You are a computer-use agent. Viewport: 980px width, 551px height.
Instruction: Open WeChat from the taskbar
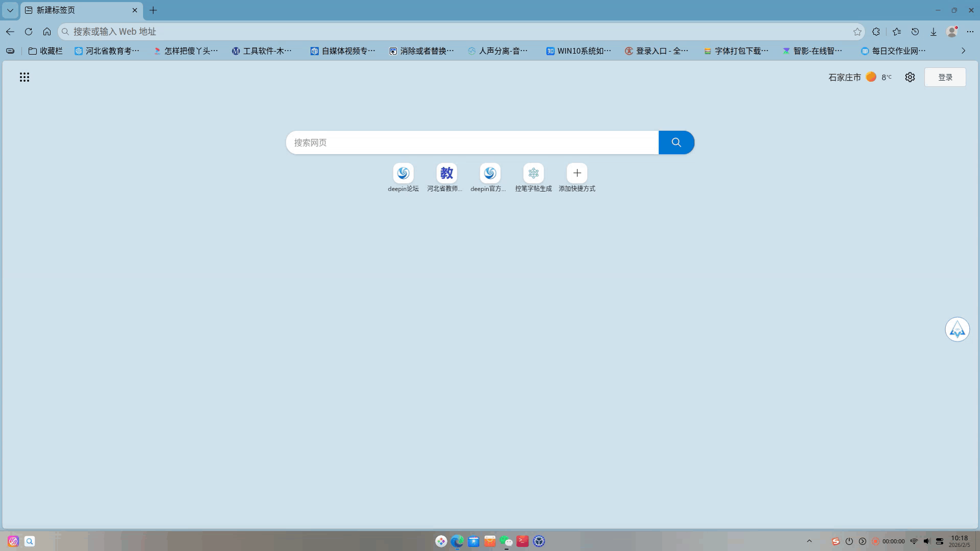coord(506,541)
